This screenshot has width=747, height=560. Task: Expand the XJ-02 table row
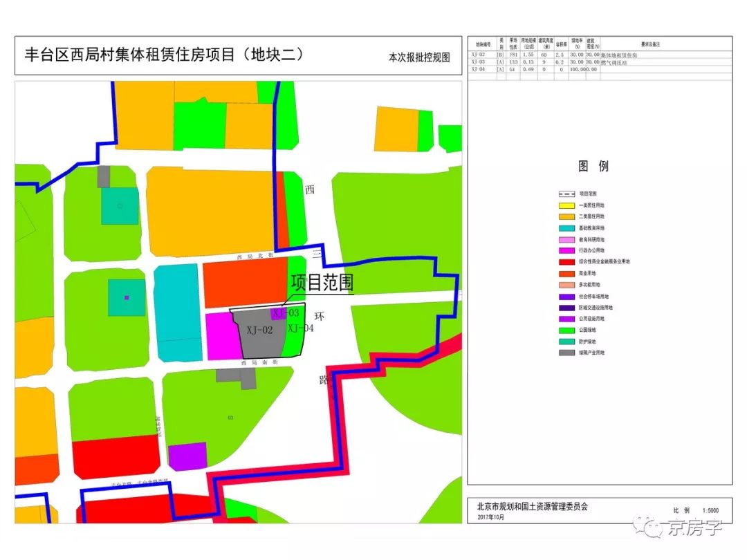[480, 53]
